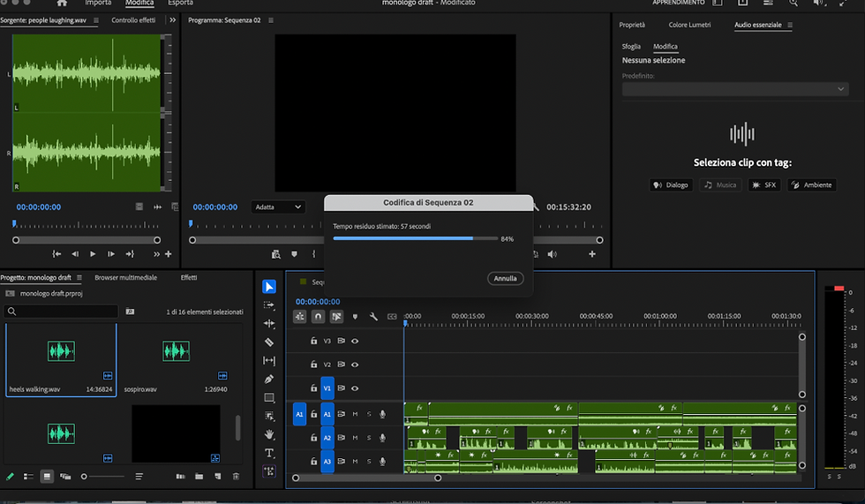This screenshot has height=504, width=865.
Task: Select the Pen tool
Action: pos(269,380)
